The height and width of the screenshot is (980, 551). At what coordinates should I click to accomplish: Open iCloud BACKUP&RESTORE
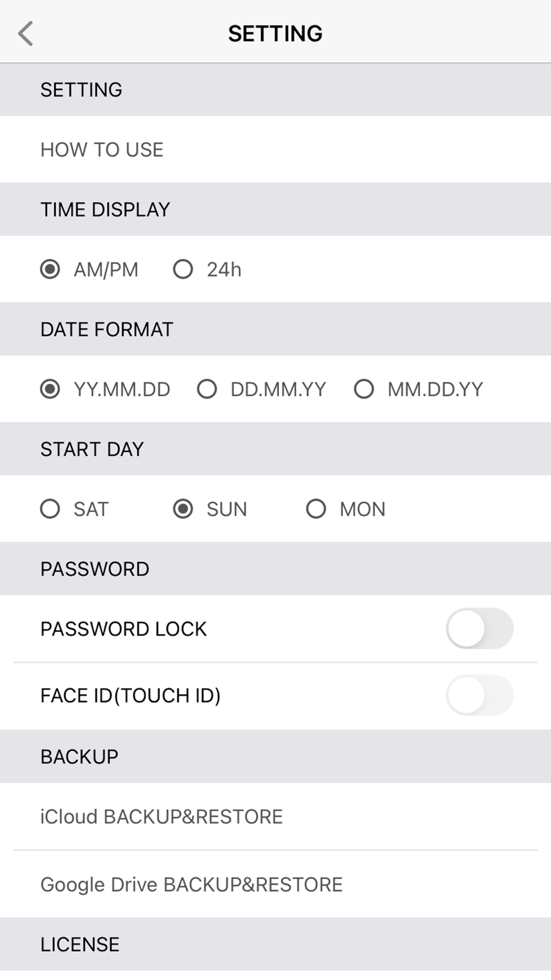[275, 816]
